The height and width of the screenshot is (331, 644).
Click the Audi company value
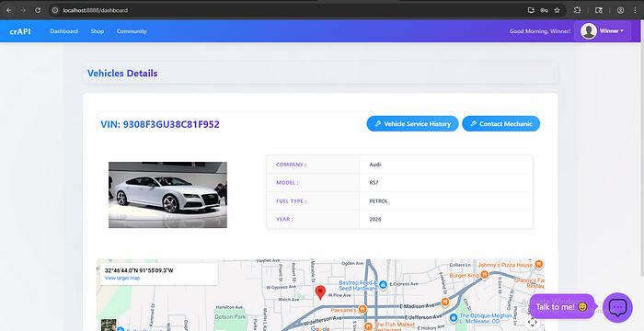(375, 165)
